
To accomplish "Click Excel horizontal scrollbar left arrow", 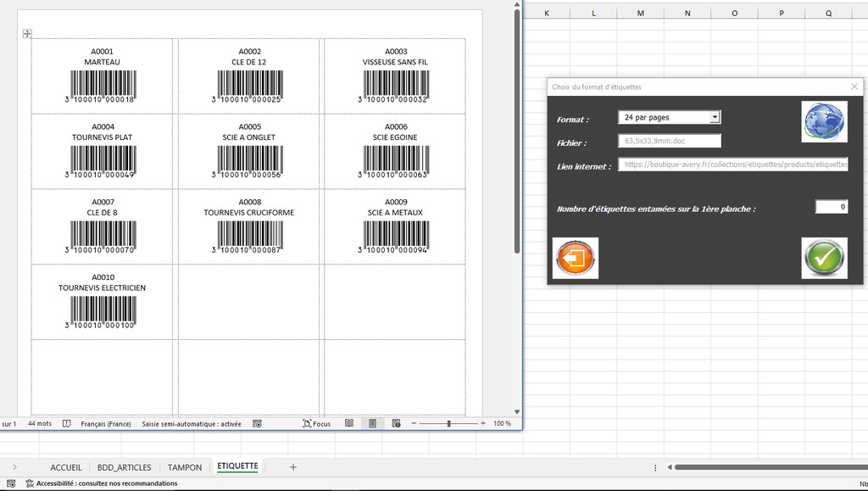I will point(670,468).
